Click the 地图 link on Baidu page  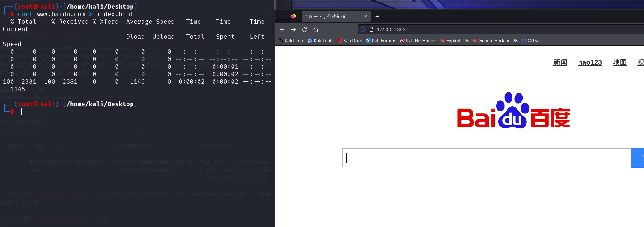coord(620,62)
